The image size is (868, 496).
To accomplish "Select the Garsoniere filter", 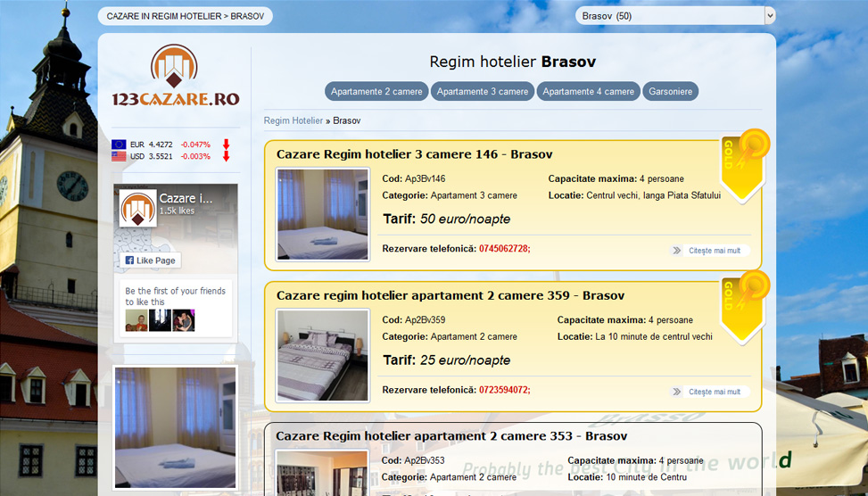I will [x=670, y=91].
